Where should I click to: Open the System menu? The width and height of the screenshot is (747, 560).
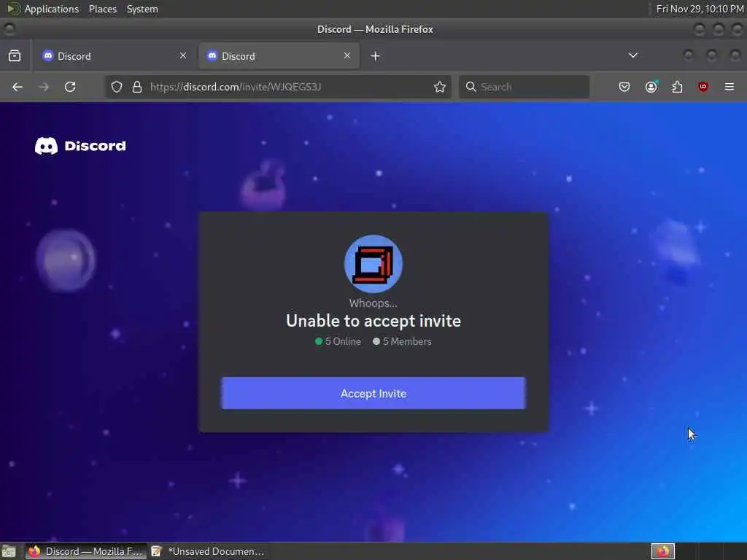pos(142,9)
